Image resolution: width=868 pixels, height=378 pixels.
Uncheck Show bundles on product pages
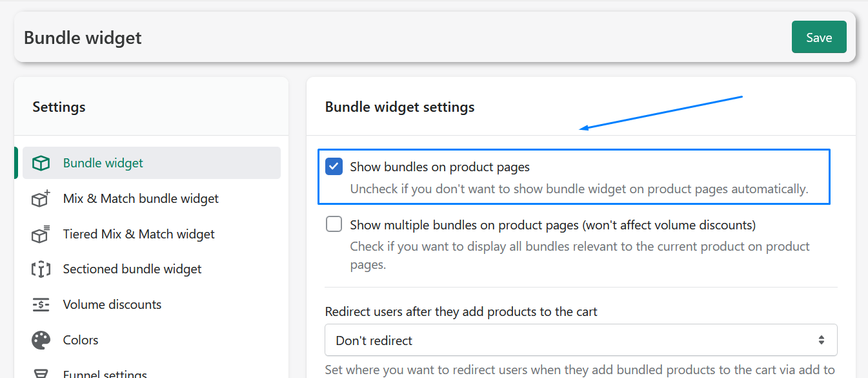[x=334, y=167]
